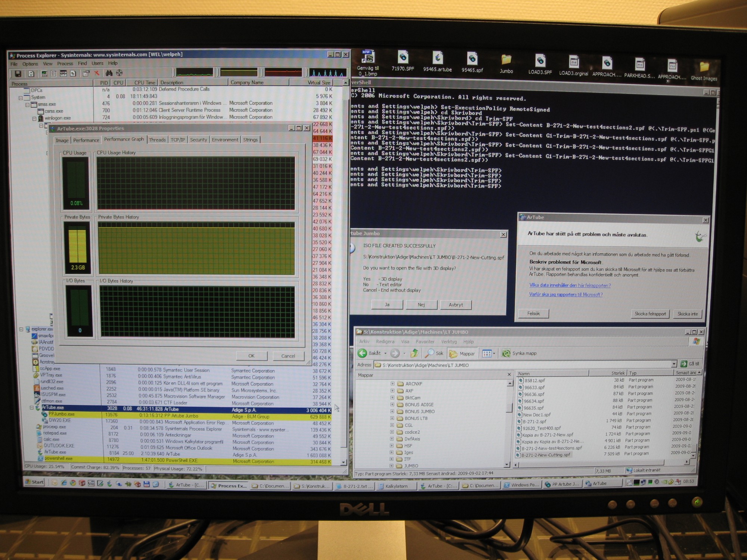The width and height of the screenshot is (747, 560).
Task: Click the green Bakåt back arrow
Action: pyautogui.click(x=363, y=353)
